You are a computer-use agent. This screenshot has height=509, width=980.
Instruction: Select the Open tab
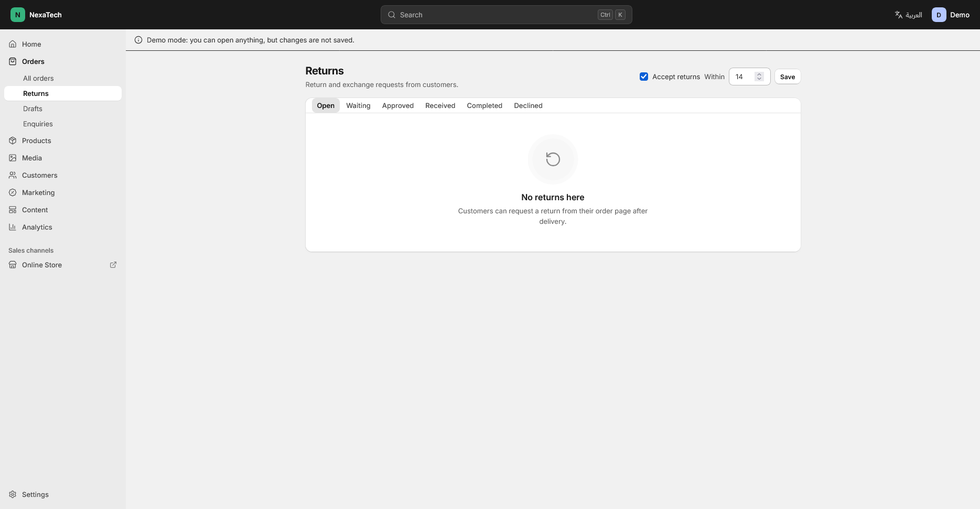tap(326, 105)
